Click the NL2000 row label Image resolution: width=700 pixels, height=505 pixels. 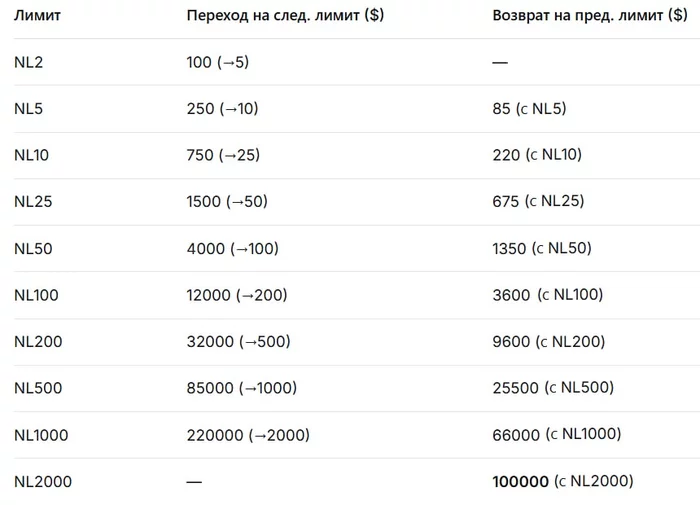tap(43, 481)
